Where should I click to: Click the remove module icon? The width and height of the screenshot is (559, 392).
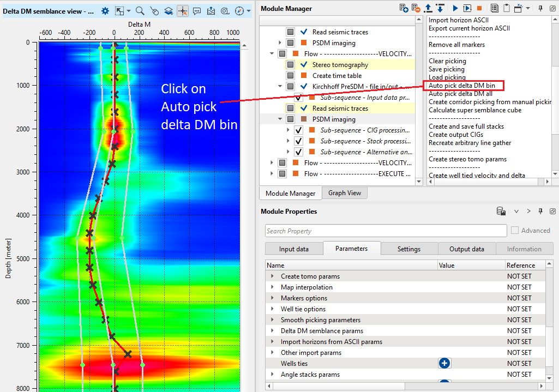[416, 8]
